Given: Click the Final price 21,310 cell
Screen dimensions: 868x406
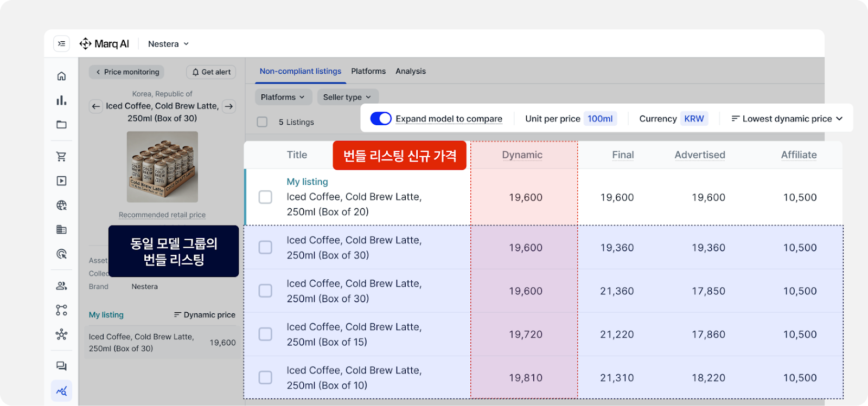Looking at the screenshot, I should click(617, 378).
